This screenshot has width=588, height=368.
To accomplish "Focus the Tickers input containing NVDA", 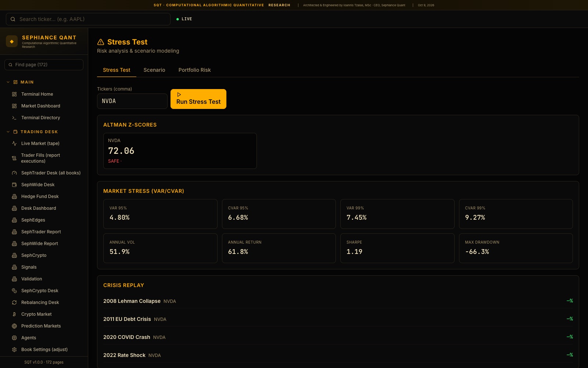I will click(132, 101).
